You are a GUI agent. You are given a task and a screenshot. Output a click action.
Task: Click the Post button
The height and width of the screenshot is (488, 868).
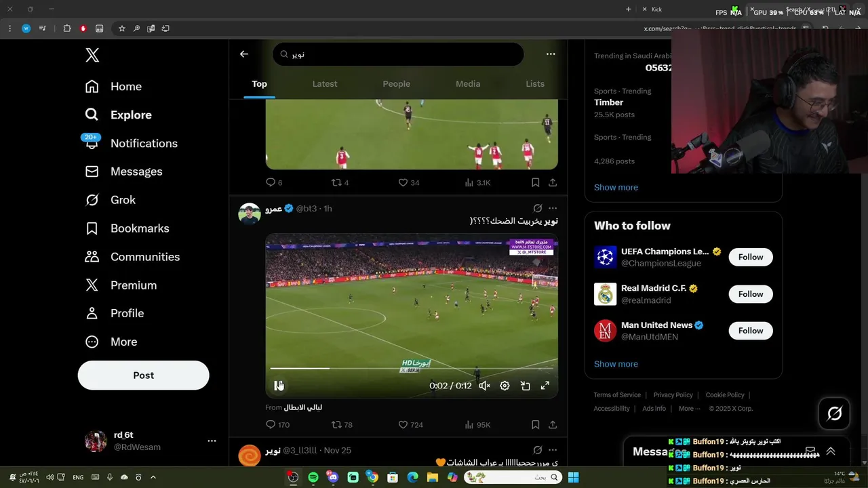[143, 375]
